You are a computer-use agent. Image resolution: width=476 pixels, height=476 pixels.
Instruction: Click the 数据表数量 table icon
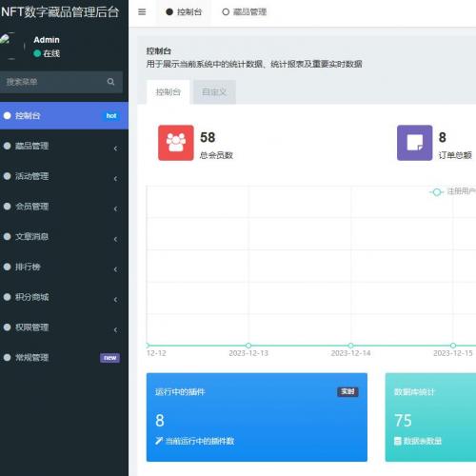tap(398, 441)
